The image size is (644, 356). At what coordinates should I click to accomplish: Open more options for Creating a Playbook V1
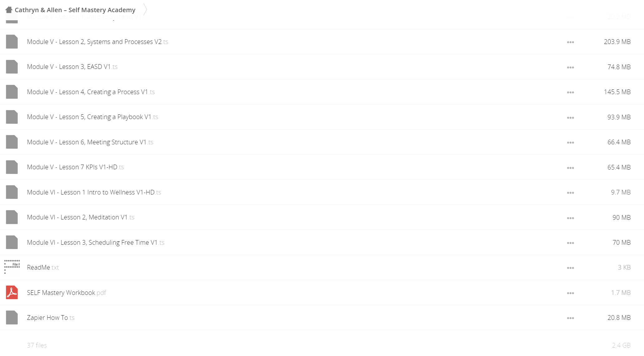570,118
